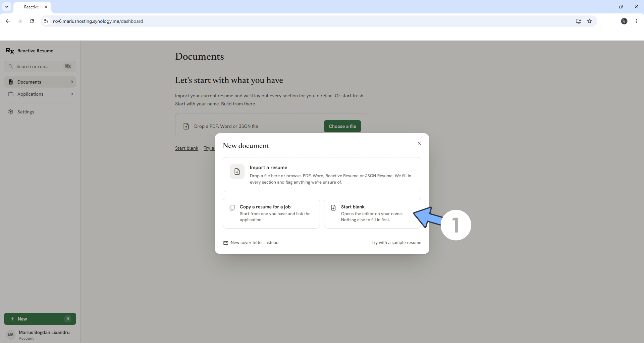
Task: Click the Documents sidebar file icon
Action: (11, 82)
